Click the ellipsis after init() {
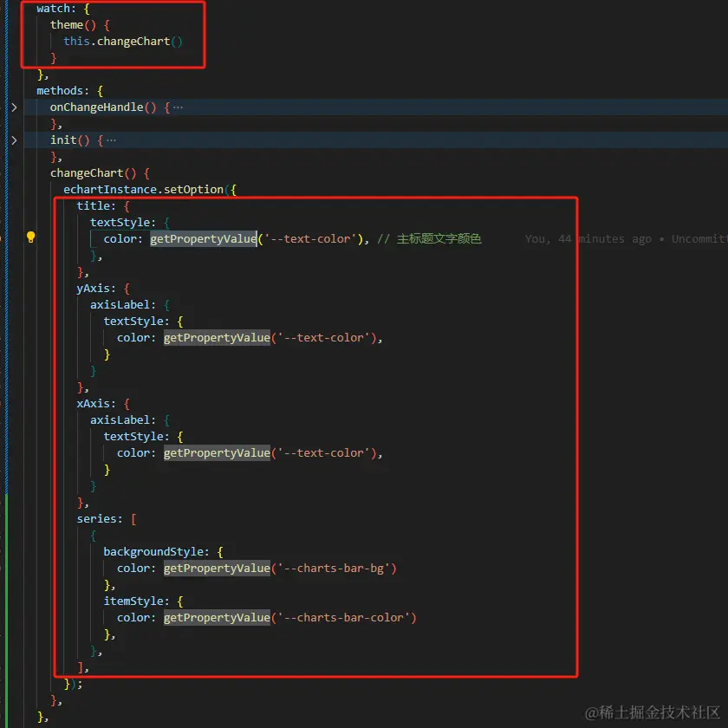728x728 pixels. (111, 140)
